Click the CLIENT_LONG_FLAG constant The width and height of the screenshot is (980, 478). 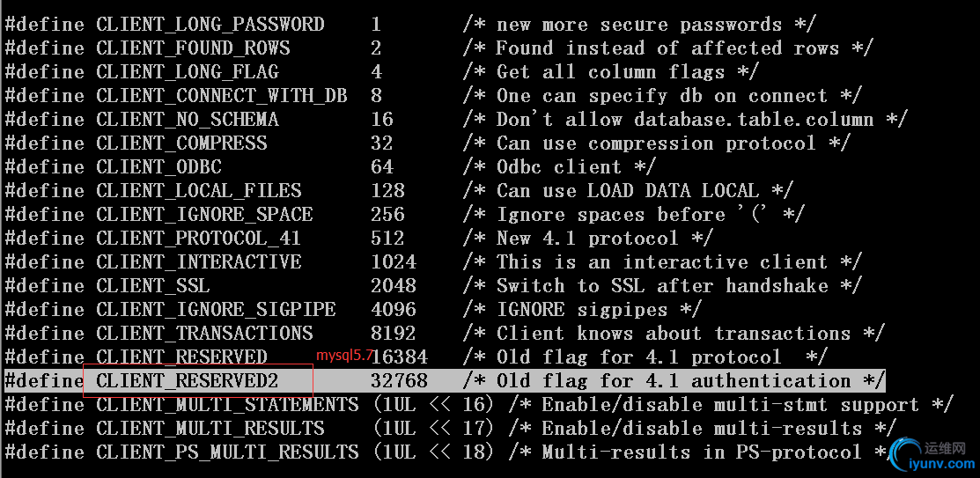pyautogui.click(x=188, y=72)
